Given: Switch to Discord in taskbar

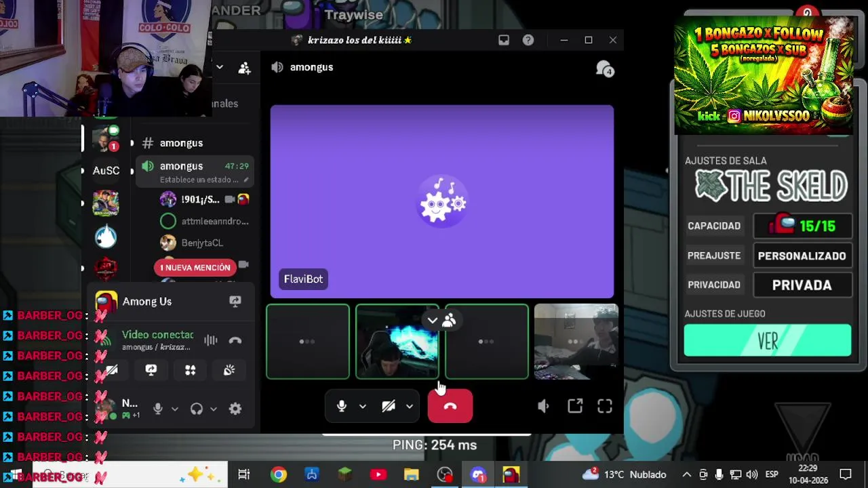Looking at the screenshot, I should click(x=478, y=474).
